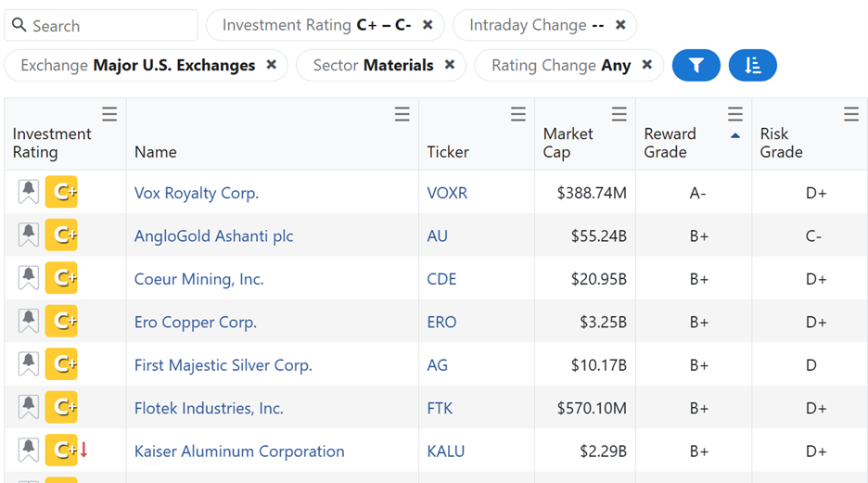Open Name column hamburger menu
Image resolution: width=868 pixels, height=483 pixels.
[x=402, y=114]
